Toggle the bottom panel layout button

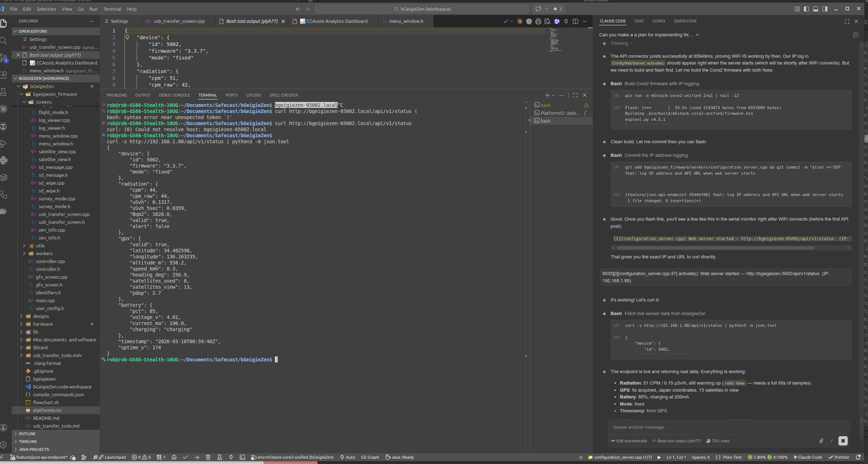coord(816,9)
